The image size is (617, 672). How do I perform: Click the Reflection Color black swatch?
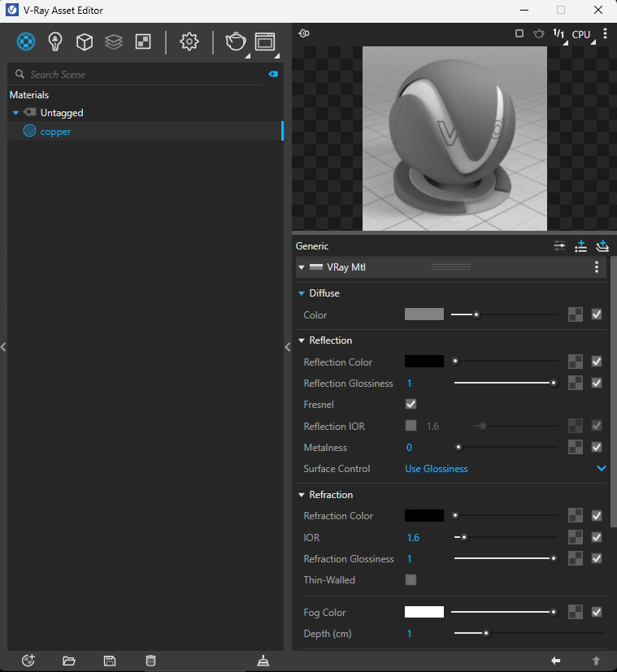tap(424, 362)
